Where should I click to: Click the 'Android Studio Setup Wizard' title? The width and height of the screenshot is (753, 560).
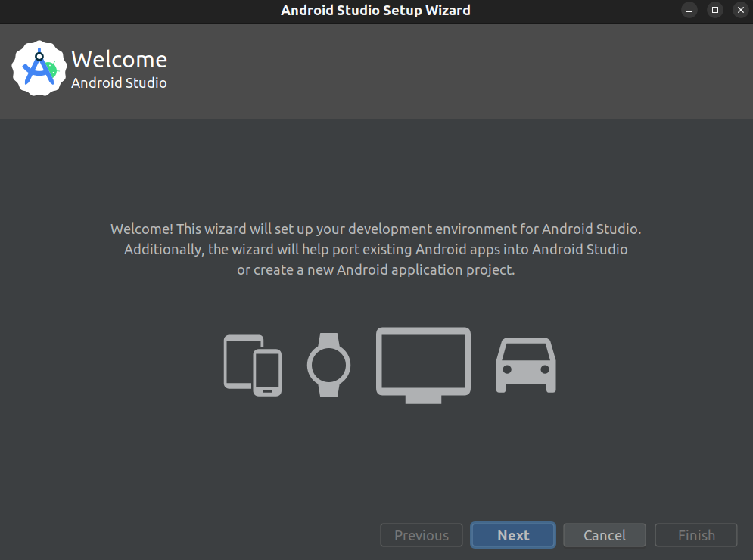(x=375, y=10)
